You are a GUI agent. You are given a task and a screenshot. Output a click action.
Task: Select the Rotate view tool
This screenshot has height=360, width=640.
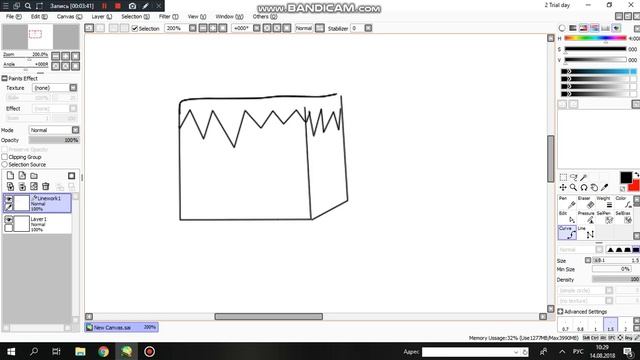[584, 187]
